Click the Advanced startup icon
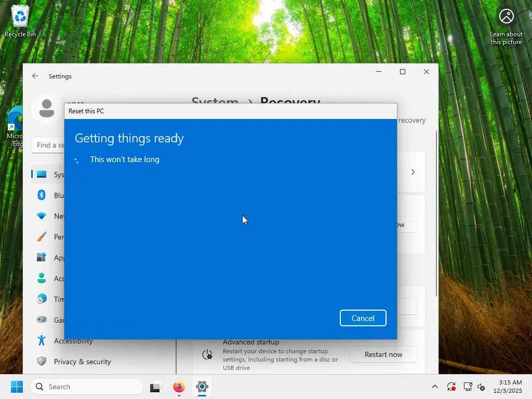The image size is (532, 399). pos(207,354)
